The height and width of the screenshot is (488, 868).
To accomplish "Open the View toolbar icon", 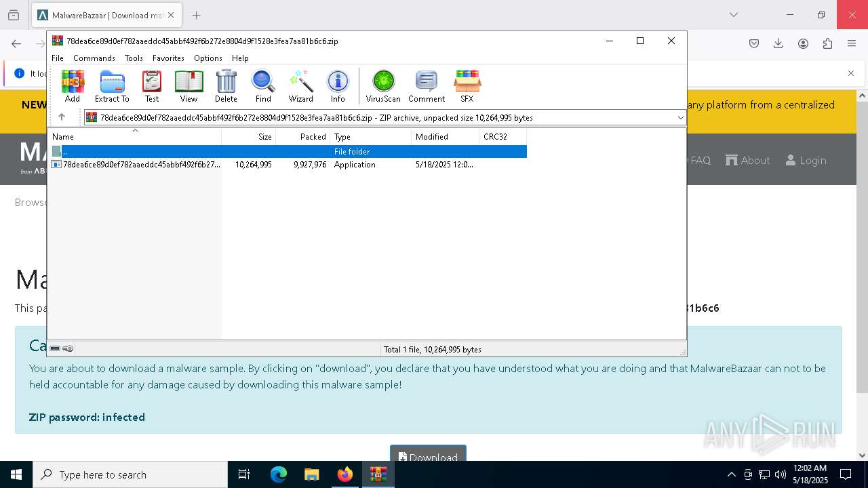I will [189, 86].
